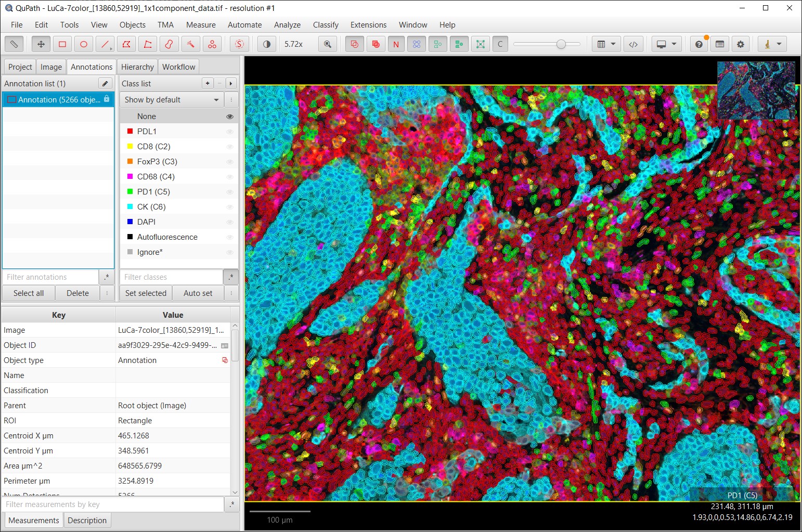Open the measurement tables dropdown
Image resolution: width=802 pixels, height=532 pixels.
pos(606,44)
